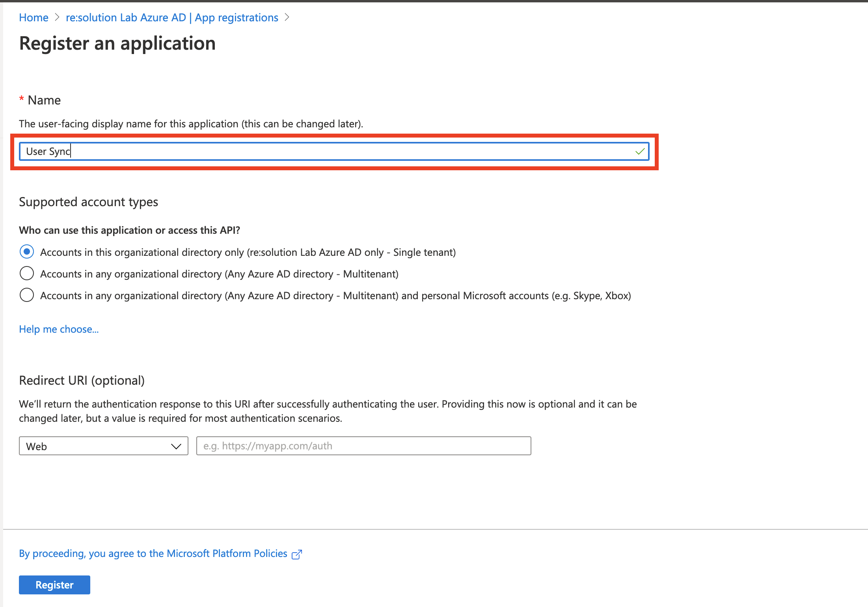Open the Help me choose link

point(59,329)
